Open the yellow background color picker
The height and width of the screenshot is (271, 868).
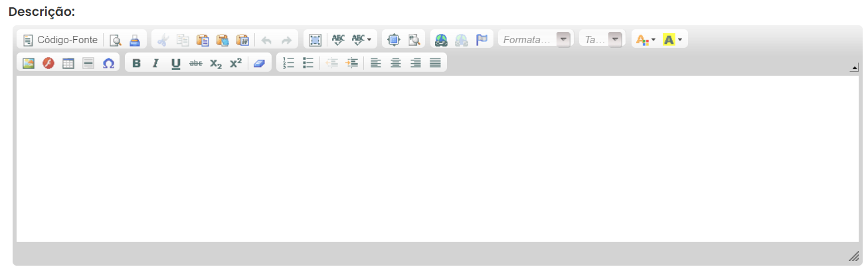673,40
